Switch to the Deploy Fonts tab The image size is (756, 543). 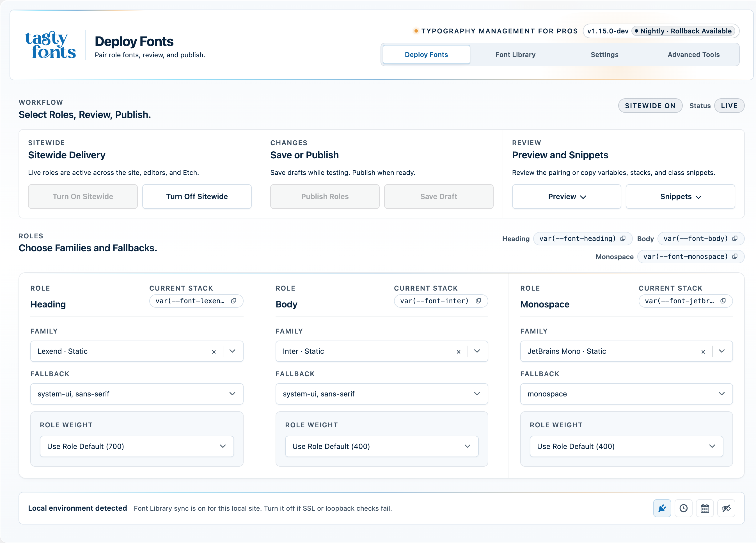[x=426, y=54]
